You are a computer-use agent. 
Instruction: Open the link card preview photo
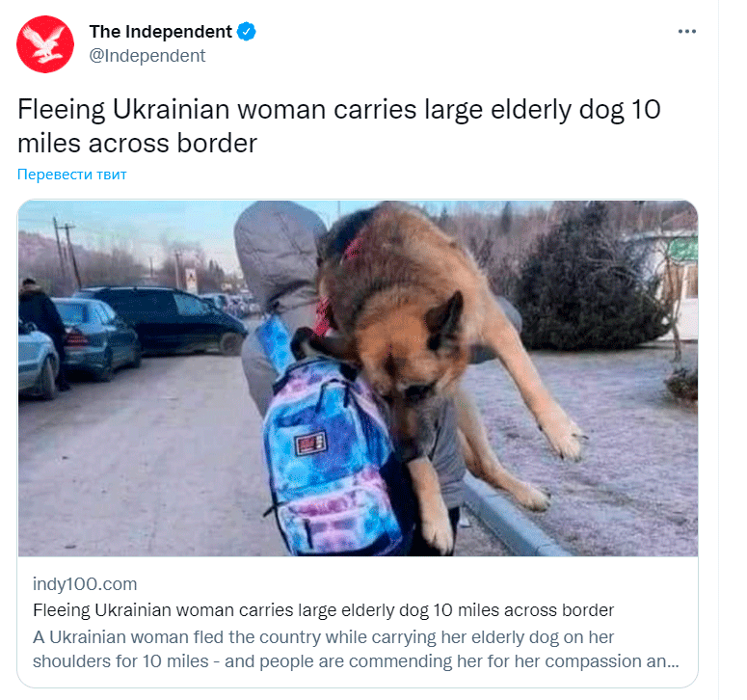pyautogui.click(x=358, y=378)
